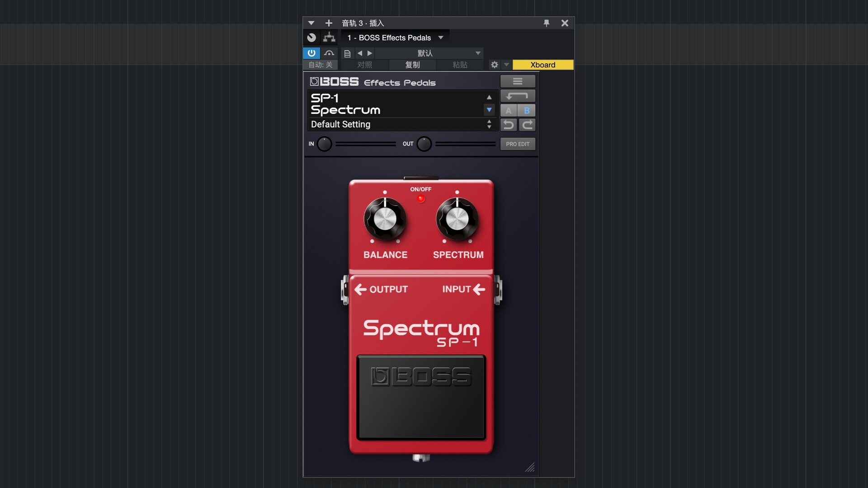Toggle the red ON/OFF LED
The image size is (868, 488).
pos(421,199)
